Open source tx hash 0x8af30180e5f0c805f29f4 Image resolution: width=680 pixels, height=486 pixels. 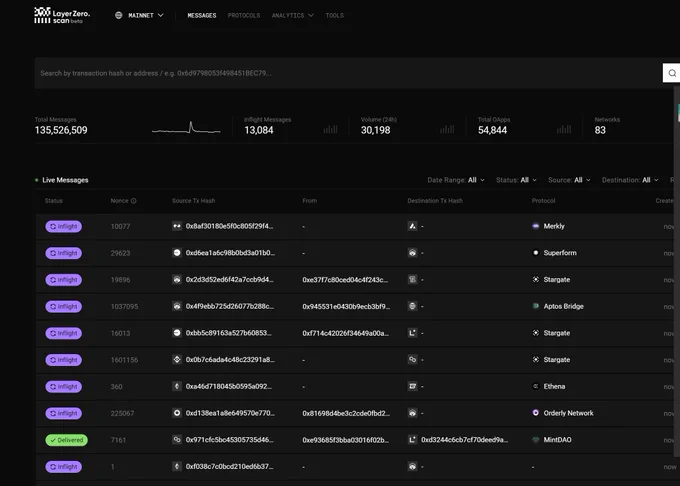[x=229, y=226]
